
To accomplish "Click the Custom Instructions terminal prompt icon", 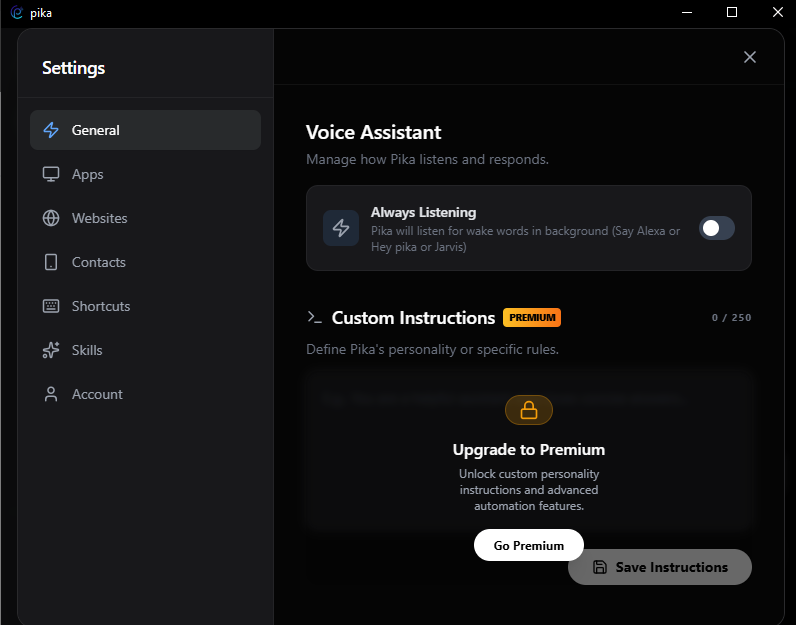I will click(x=314, y=317).
